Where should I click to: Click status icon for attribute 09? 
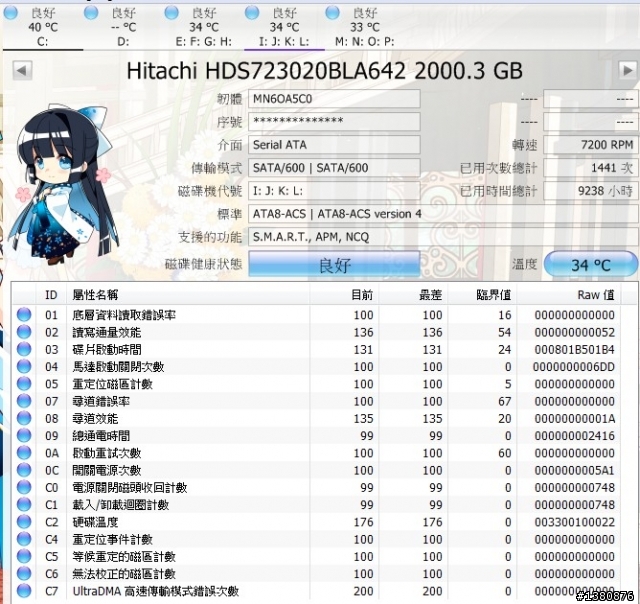pyautogui.click(x=24, y=435)
